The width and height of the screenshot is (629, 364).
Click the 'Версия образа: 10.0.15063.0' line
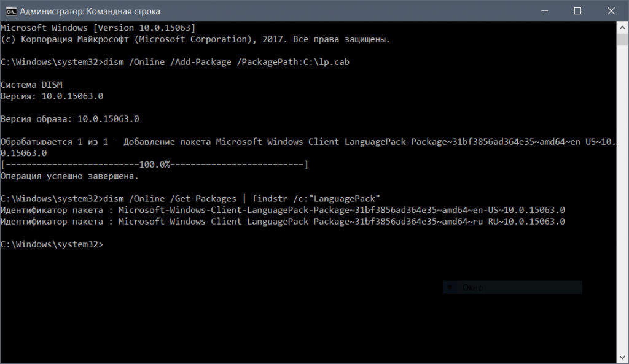(69, 119)
